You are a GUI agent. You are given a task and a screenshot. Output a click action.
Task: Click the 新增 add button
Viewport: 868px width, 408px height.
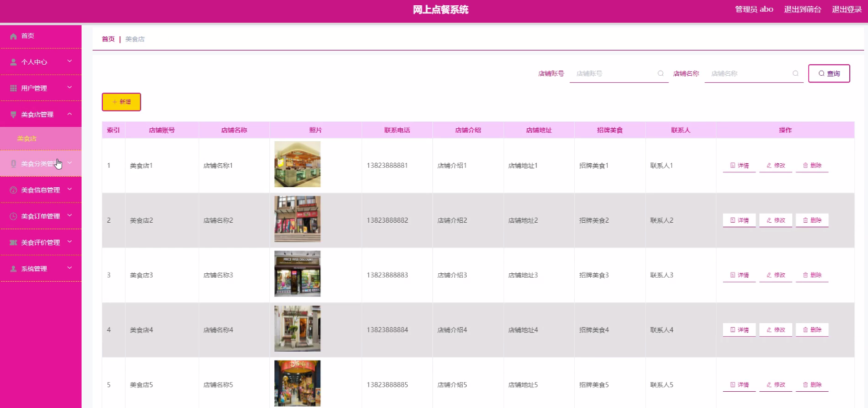point(120,102)
